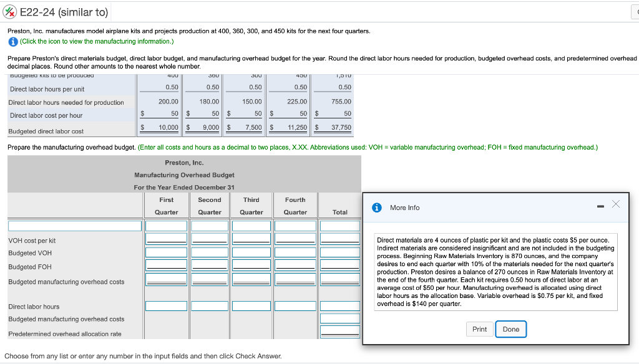Click the Print button
639x364 pixels.
pos(480,329)
